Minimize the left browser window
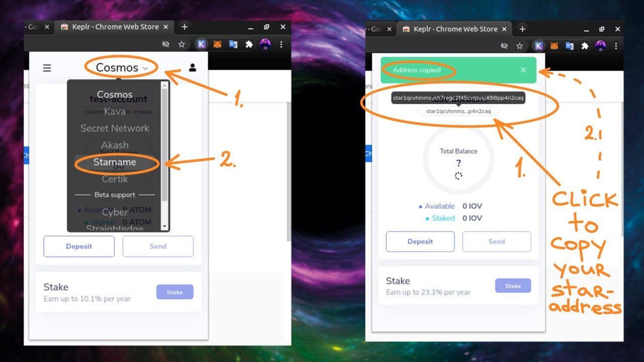Image resolution: width=644 pixels, height=362 pixels. 250,27
